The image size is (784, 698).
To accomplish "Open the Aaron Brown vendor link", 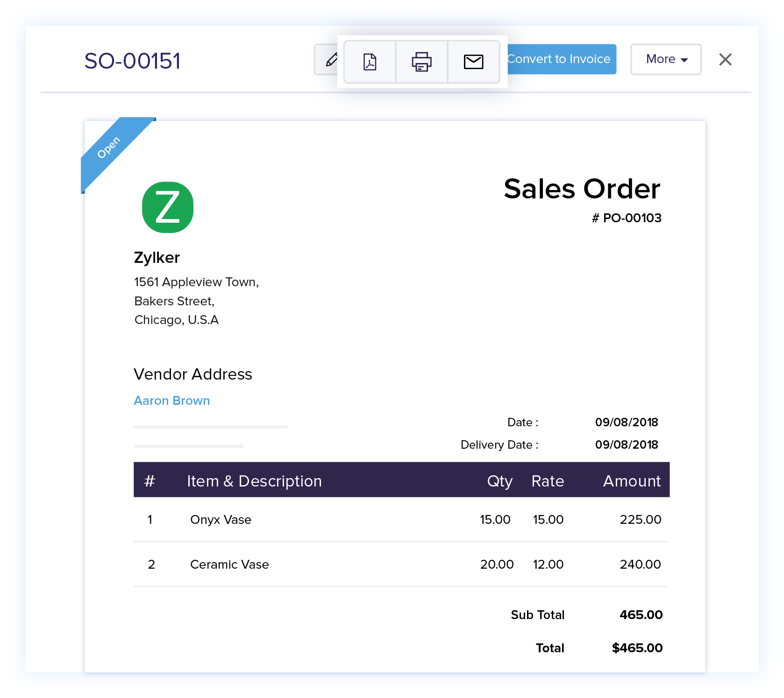I will tap(171, 401).
